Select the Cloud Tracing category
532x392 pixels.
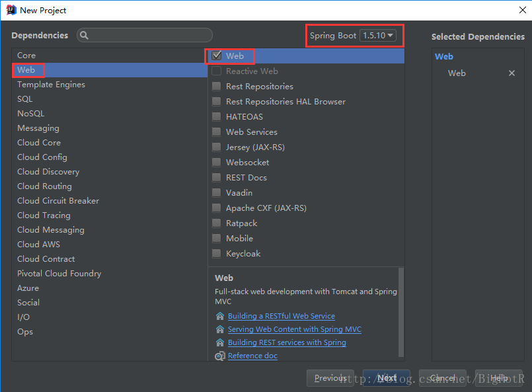(x=110, y=216)
